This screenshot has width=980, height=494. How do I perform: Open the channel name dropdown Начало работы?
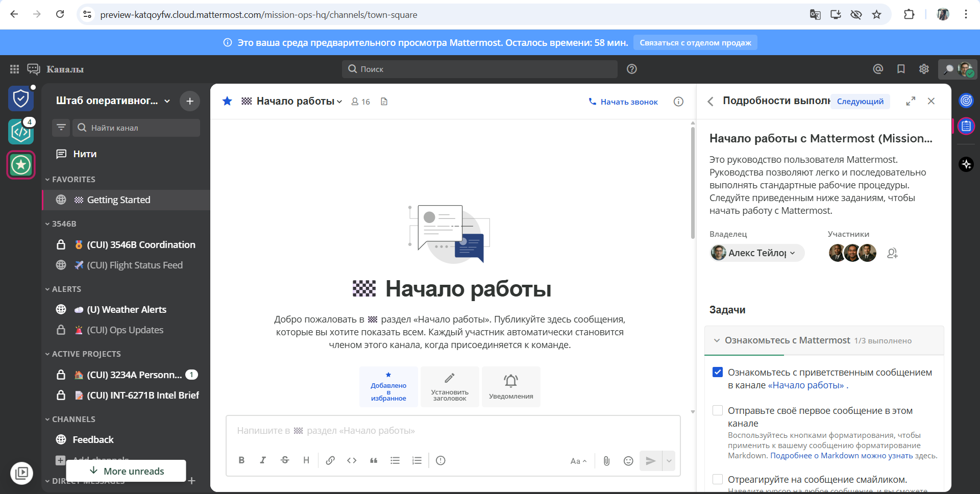(x=340, y=101)
